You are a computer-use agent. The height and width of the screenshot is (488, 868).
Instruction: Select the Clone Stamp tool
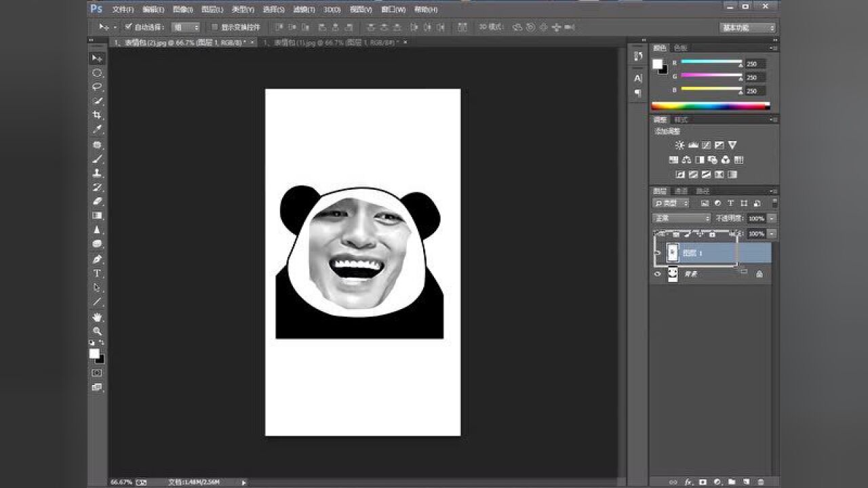click(97, 173)
